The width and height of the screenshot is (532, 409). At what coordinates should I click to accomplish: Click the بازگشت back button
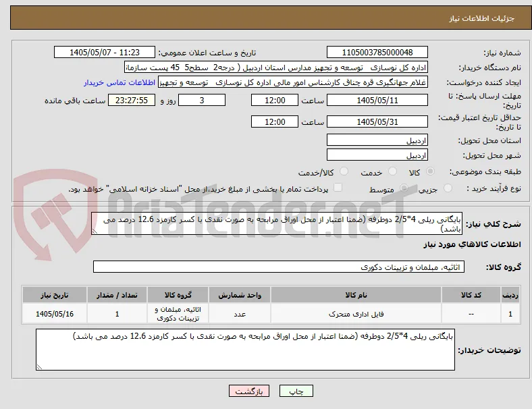point(249,391)
